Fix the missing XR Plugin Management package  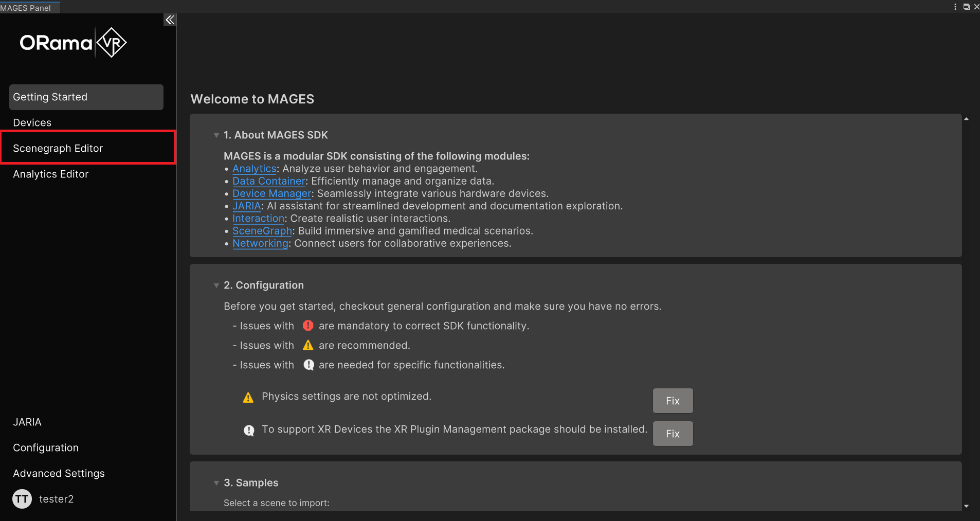(x=673, y=434)
